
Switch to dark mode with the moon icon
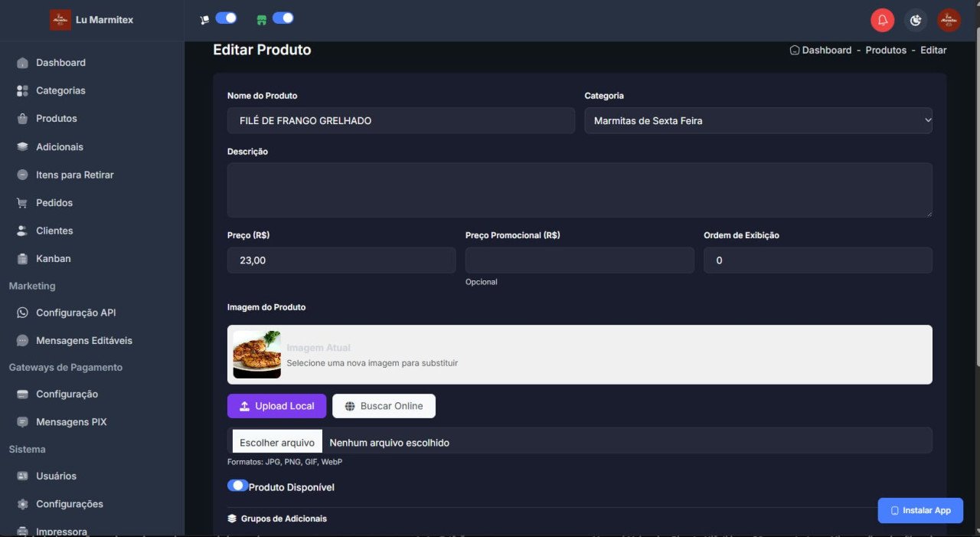tap(916, 20)
